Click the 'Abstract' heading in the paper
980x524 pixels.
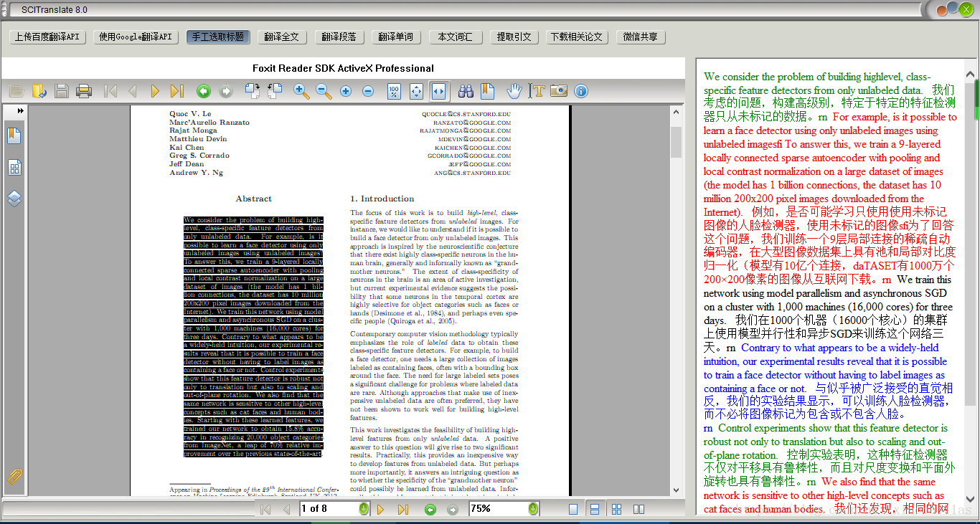(x=253, y=199)
